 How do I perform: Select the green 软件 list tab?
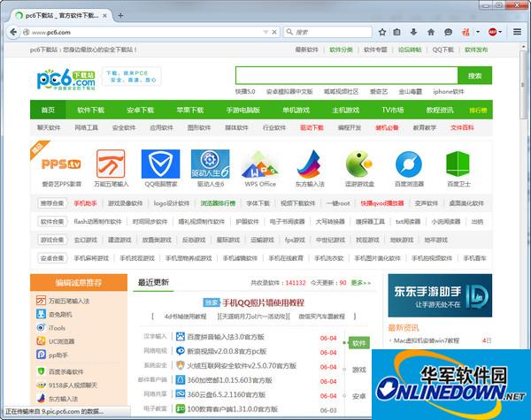click(359, 343)
